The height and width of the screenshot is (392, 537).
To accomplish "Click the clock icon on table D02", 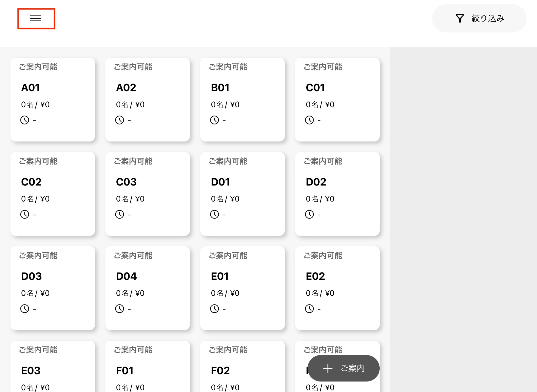I will click(x=309, y=215).
